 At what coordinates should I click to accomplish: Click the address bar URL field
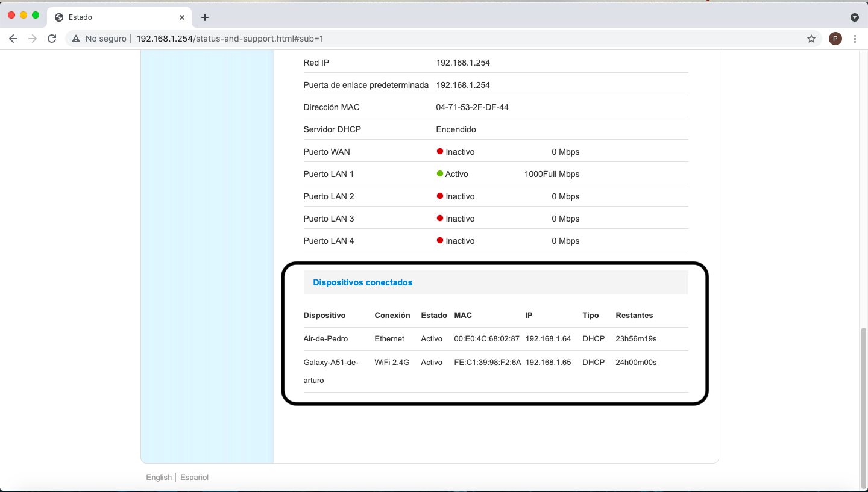pos(422,39)
